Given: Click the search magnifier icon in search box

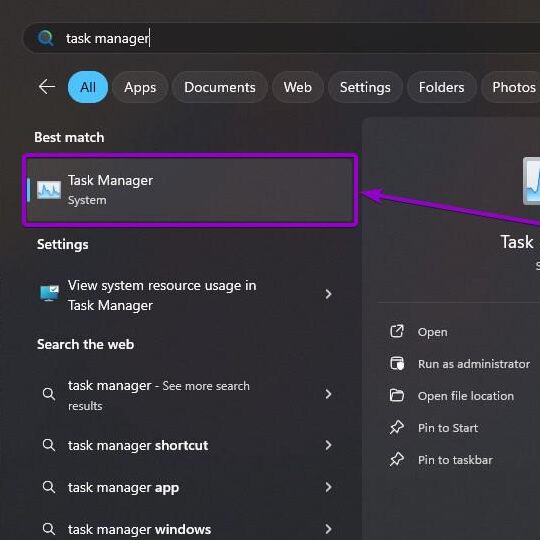Looking at the screenshot, I should pyautogui.click(x=46, y=38).
